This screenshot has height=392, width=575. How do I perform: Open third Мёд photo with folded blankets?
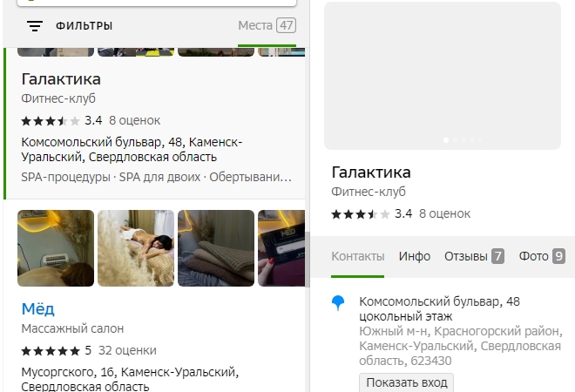(x=216, y=248)
